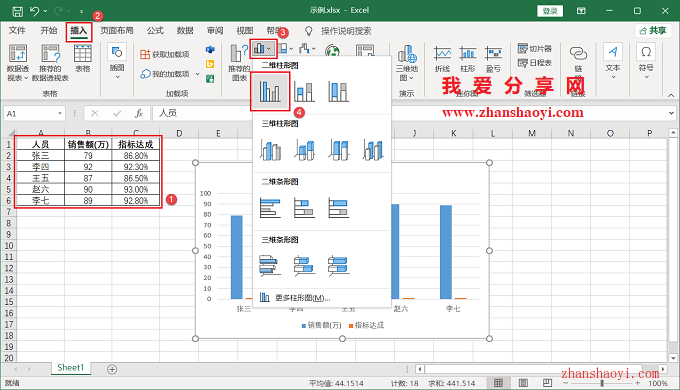
Task: Select 2D stacked bar chart
Action: coord(304,208)
